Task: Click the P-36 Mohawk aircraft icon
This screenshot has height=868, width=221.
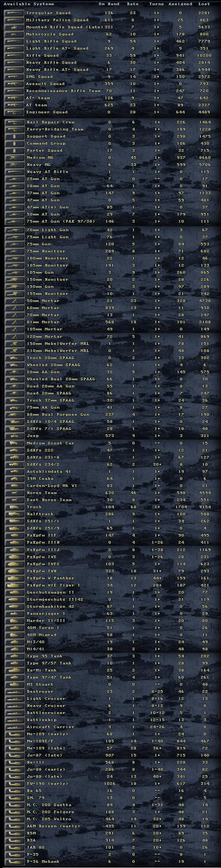Action: [15, 862]
